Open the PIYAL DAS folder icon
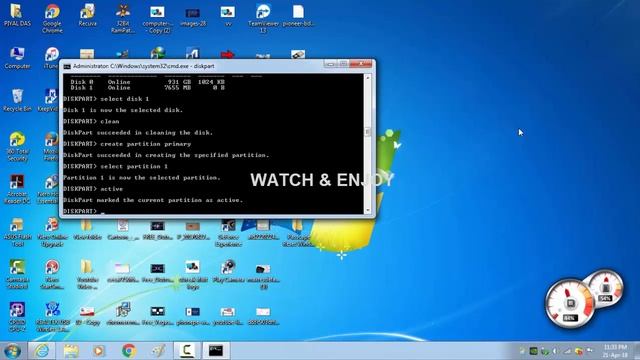 [x=17, y=16]
